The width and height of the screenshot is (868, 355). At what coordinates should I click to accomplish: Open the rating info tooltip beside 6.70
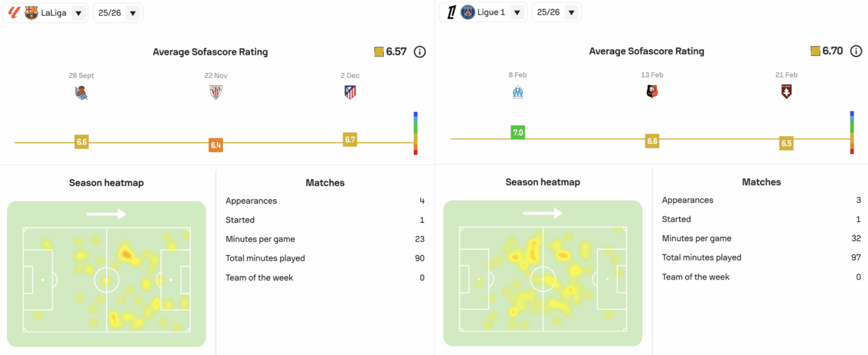[x=856, y=51]
